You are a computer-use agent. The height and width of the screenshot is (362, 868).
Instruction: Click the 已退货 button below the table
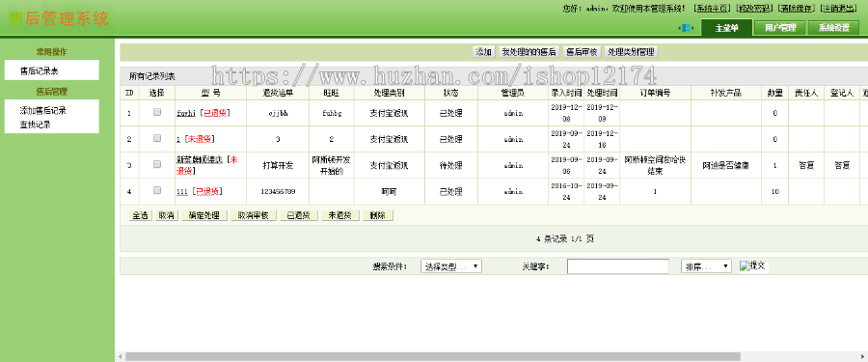[298, 215]
